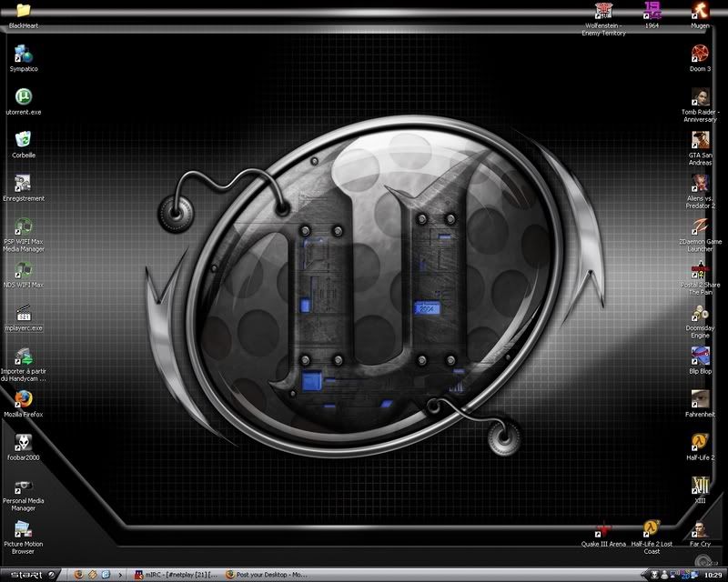This screenshot has width=728, height=582.
Task: Launch the Half-Life 2 shortcut
Action: (x=700, y=447)
